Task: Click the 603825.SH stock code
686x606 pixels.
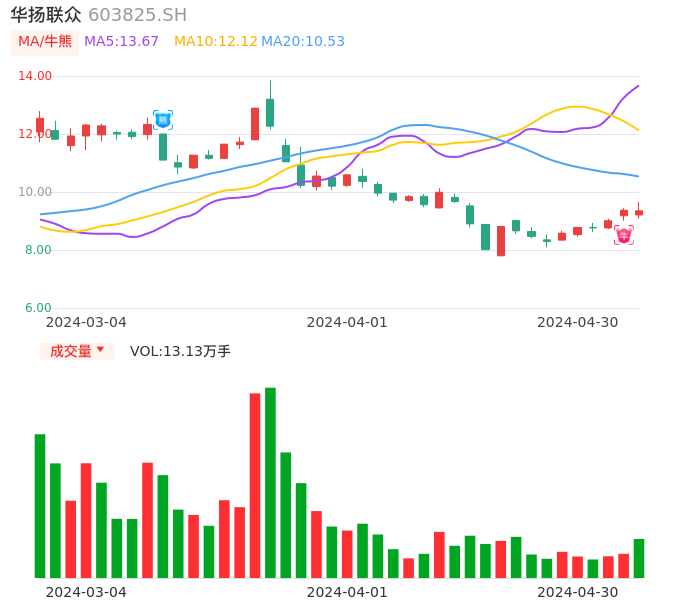Action: [x=137, y=15]
